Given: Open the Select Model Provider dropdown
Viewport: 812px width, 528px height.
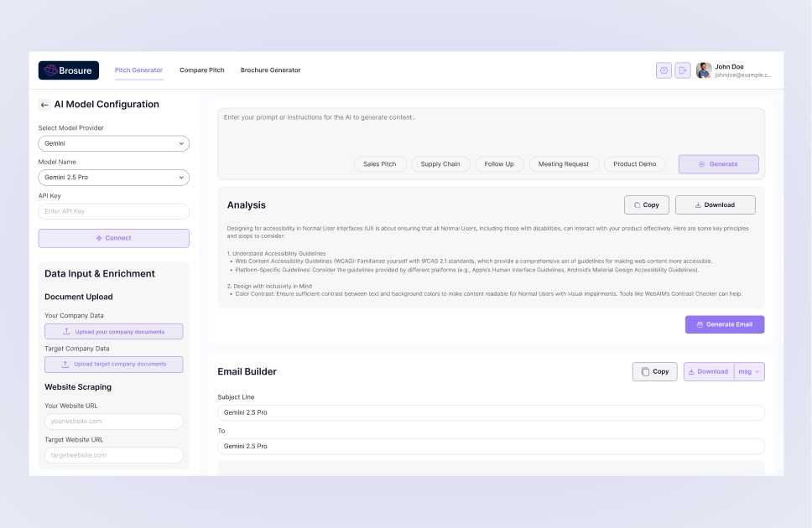Looking at the screenshot, I should click(x=113, y=143).
